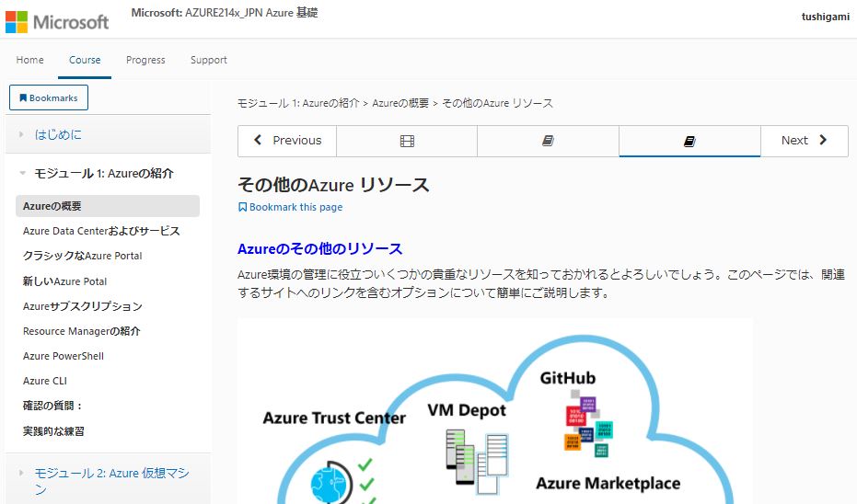Image resolution: width=857 pixels, height=504 pixels.
Task: Open 実践的な練習 lesson
Action: 53,430
